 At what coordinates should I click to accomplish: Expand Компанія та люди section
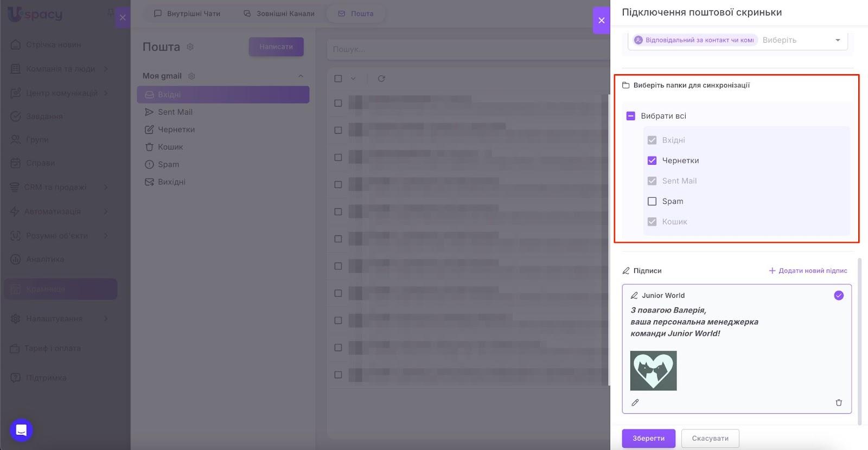click(x=60, y=69)
